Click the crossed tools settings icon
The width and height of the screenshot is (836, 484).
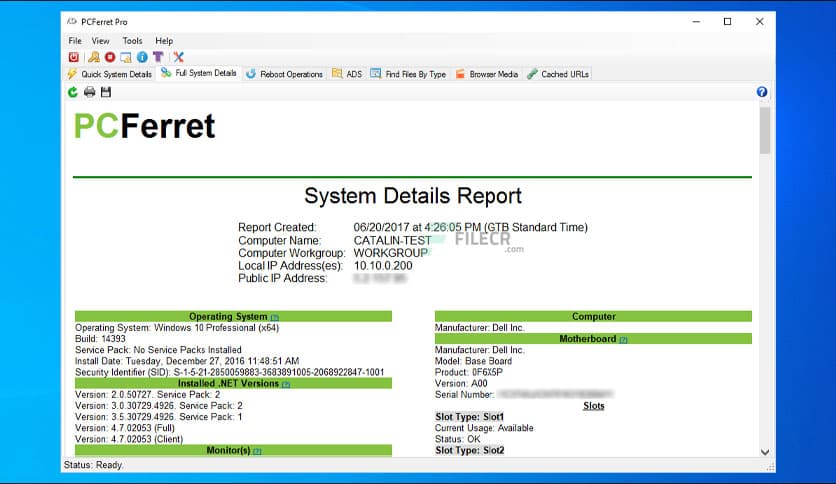click(x=179, y=57)
